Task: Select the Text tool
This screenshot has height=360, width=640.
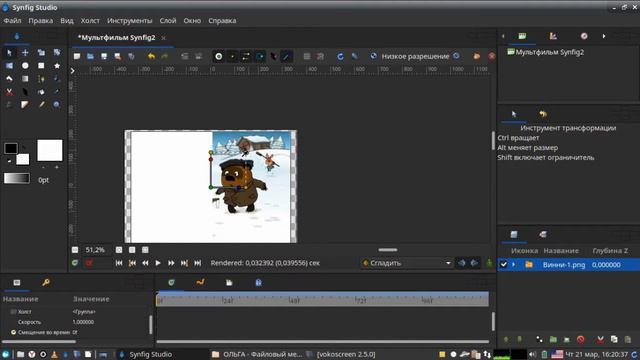Action: click(9, 105)
